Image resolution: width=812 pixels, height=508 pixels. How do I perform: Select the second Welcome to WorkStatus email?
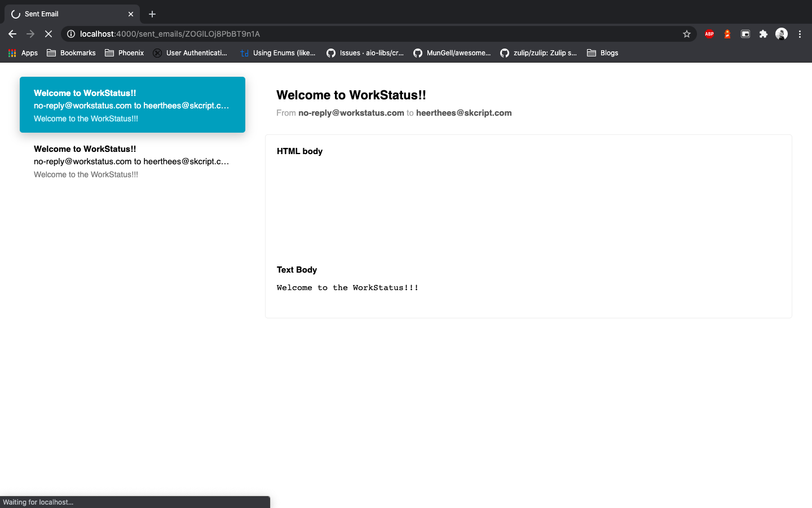[132, 161]
